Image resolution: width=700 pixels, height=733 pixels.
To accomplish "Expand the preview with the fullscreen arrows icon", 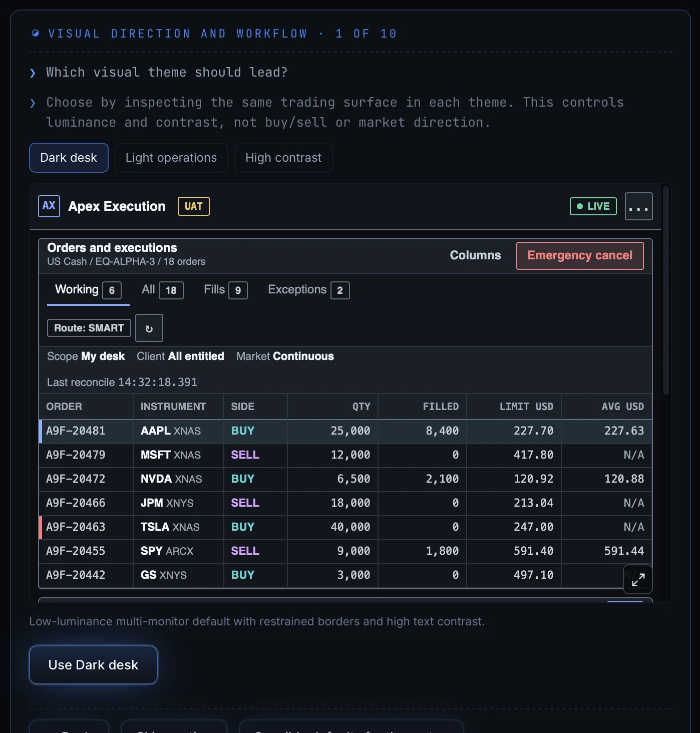I will tap(638, 579).
